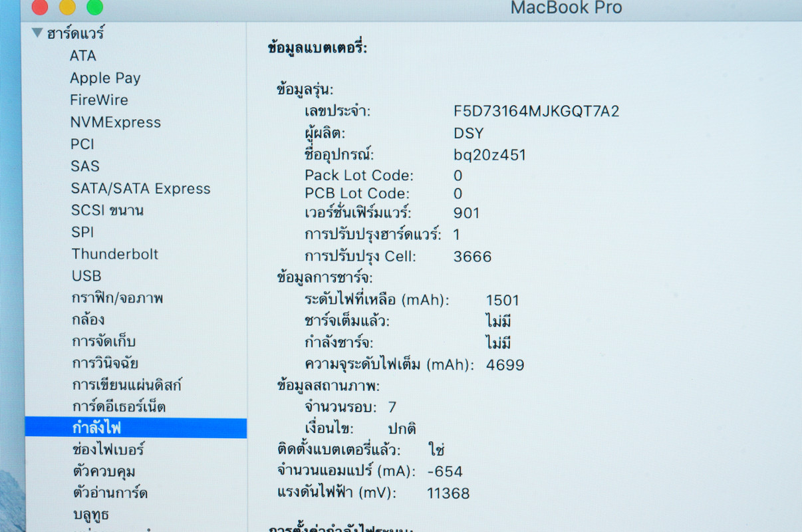The image size is (802, 532).
Task: Select กล้อง in the hardware list
Action: pos(88,319)
